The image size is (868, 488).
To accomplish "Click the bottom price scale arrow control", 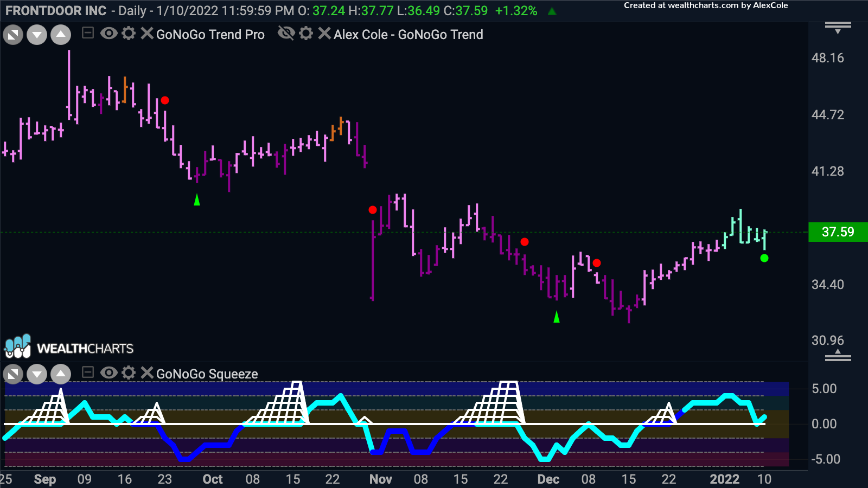I will point(838,355).
